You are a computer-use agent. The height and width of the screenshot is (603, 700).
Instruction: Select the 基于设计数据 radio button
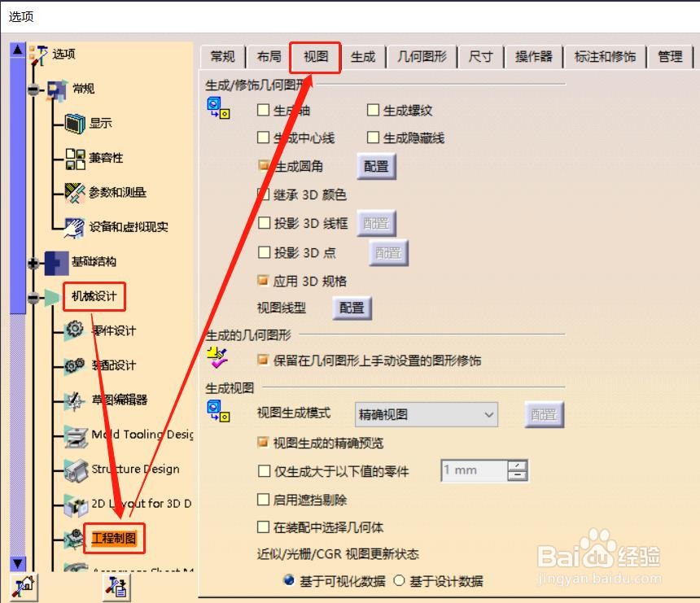[401, 580]
